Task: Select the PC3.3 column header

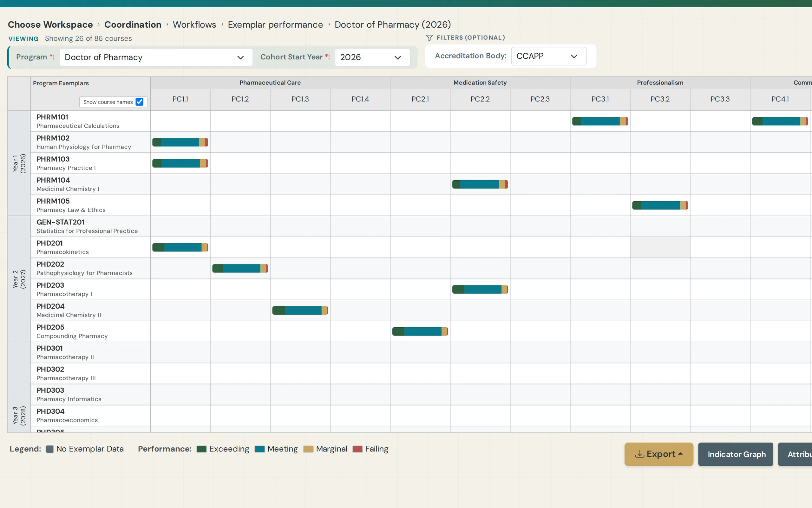Action: click(x=720, y=99)
